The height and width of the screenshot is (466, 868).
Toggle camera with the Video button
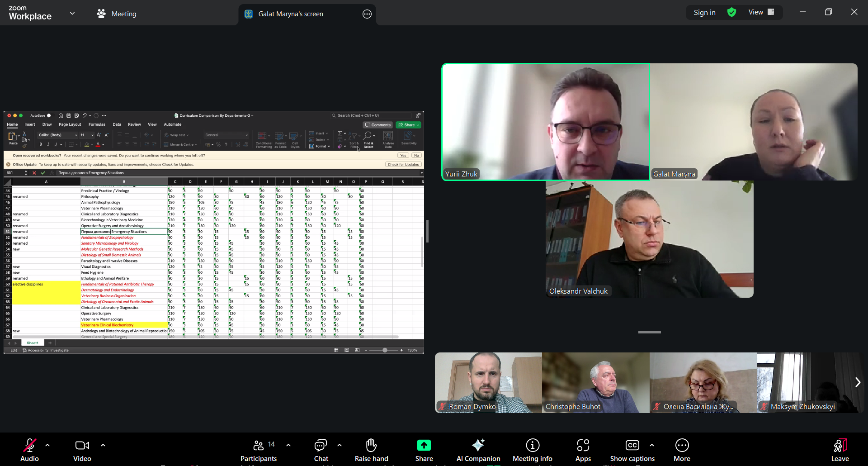click(x=82, y=450)
